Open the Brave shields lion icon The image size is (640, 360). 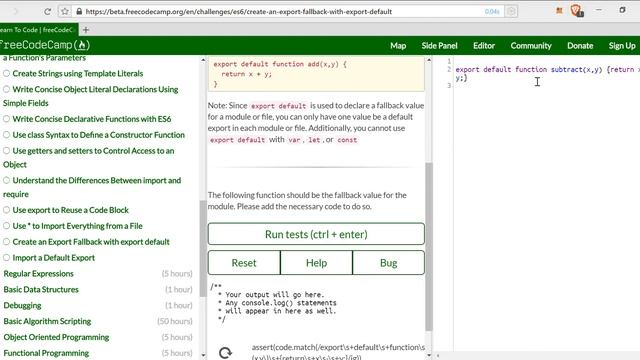pos(577,11)
